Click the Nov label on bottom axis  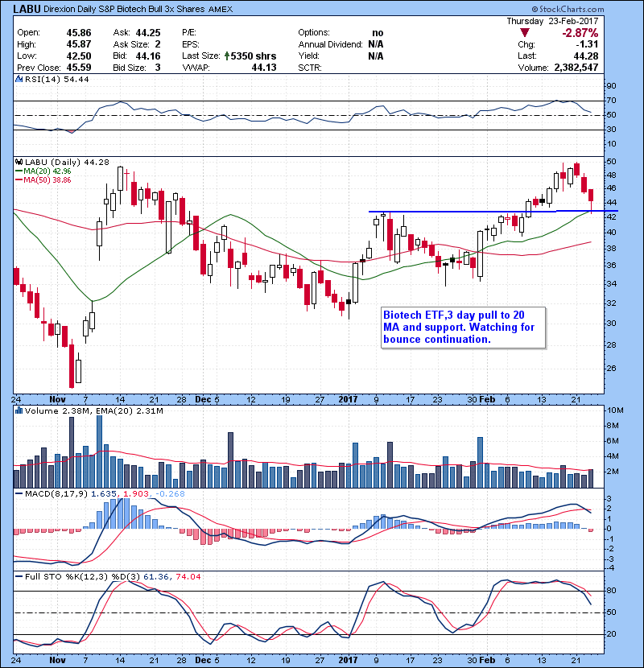pyautogui.click(x=57, y=660)
